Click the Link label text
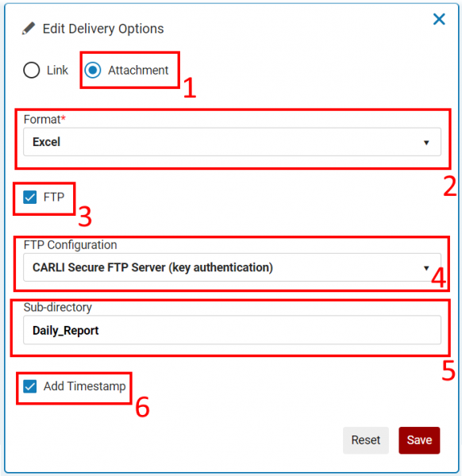462x476 pixels. tap(57, 70)
